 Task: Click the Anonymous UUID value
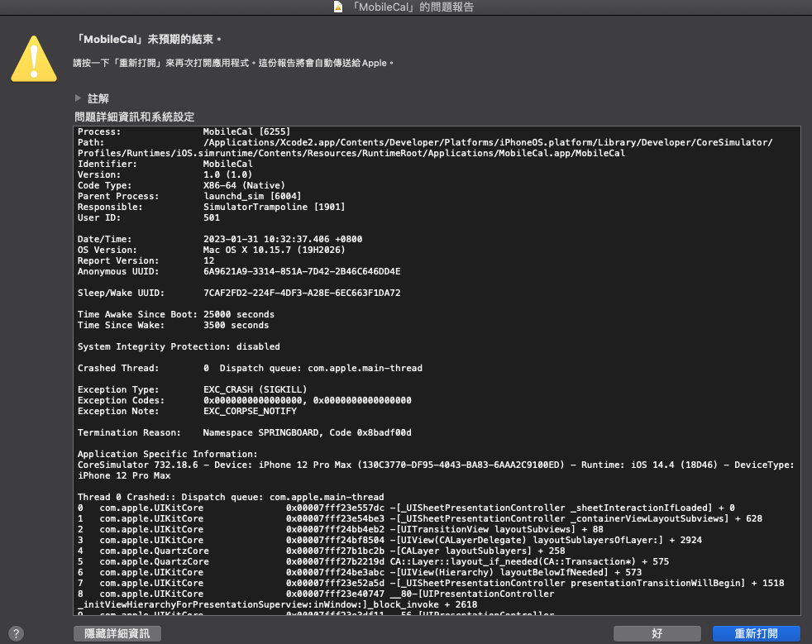pyautogui.click(x=302, y=271)
